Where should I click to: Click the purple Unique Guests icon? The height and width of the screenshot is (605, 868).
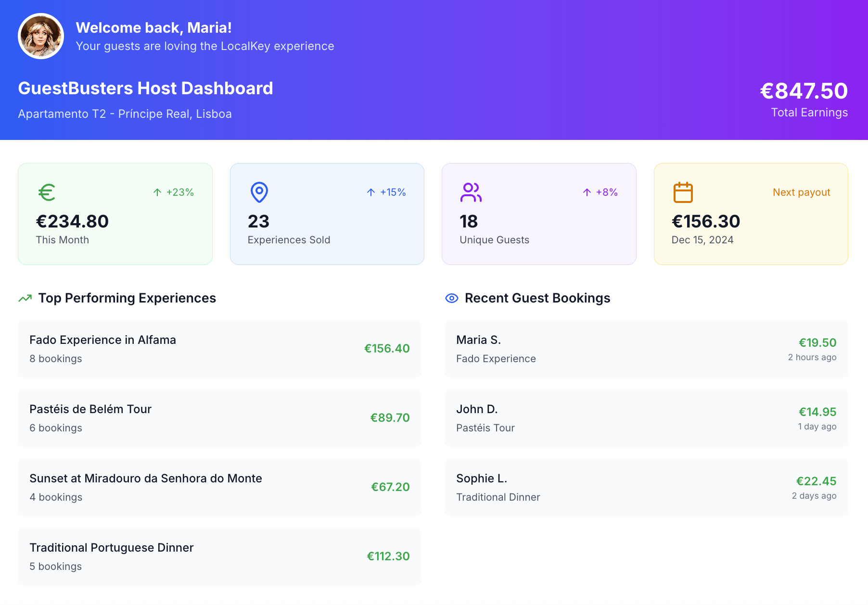pos(471,192)
